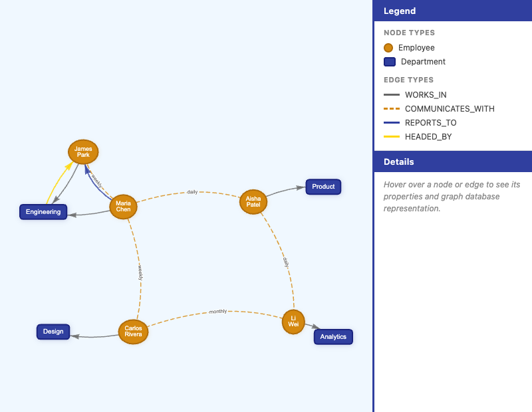Select the Engineering department node
The height and width of the screenshot is (412, 532).
43,212
